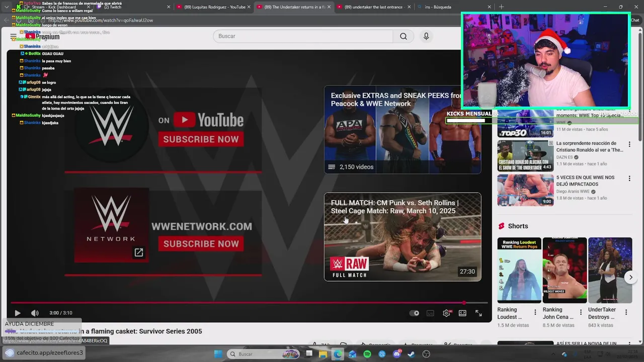Start voice search with the microphone
This screenshot has width=644, height=362.
[426, 36]
